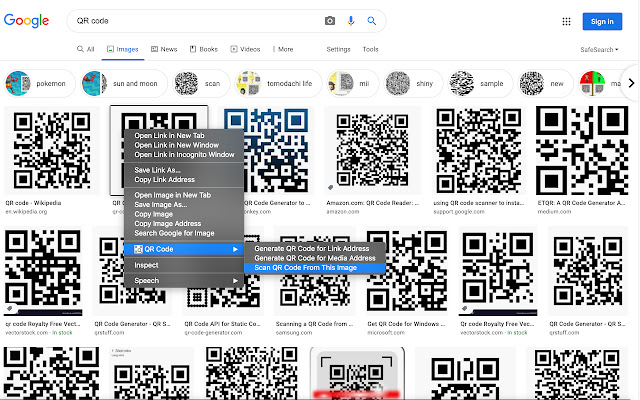Click the Google logo
Screen dimensions: 640x400
pyautogui.click(x=27, y=21)
